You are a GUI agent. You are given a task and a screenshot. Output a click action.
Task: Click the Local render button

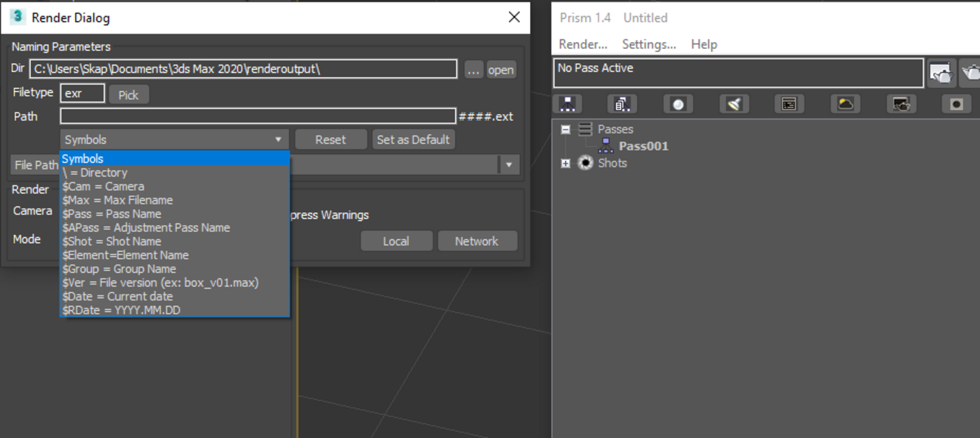tap(396, 241)
